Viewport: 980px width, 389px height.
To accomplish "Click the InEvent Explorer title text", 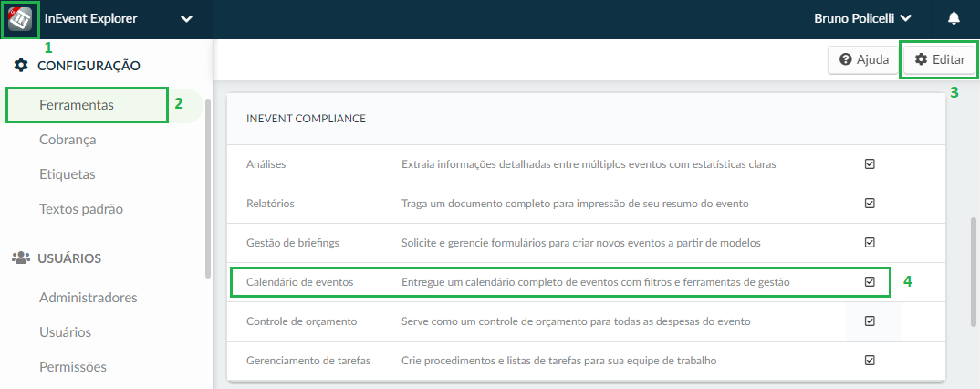I will coord(91,19).
